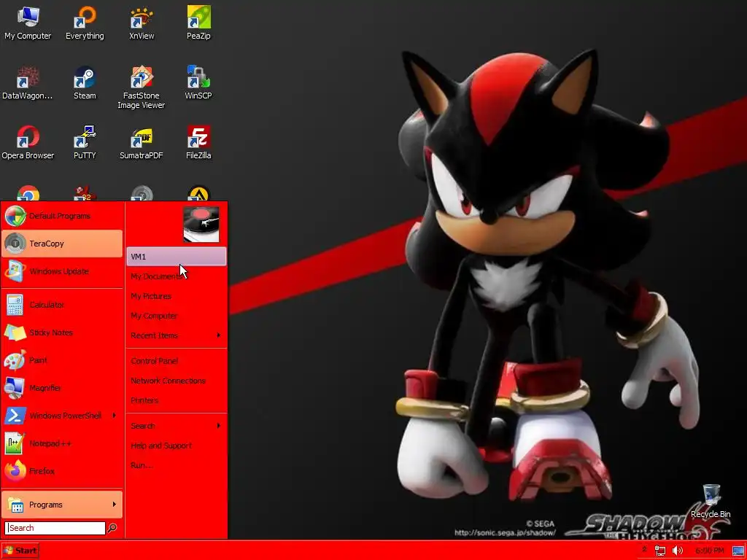Open the VM1 user folder
The width and height of the screenshot is (747, 560).
pos(177,257)
